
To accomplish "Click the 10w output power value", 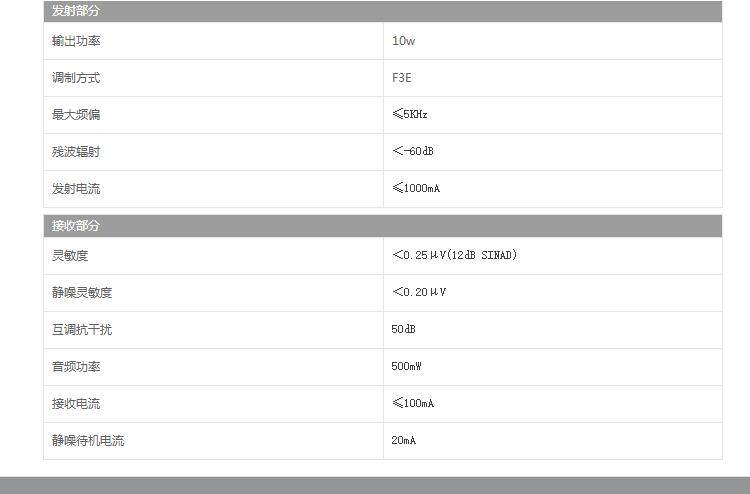I will click(403, 41).
